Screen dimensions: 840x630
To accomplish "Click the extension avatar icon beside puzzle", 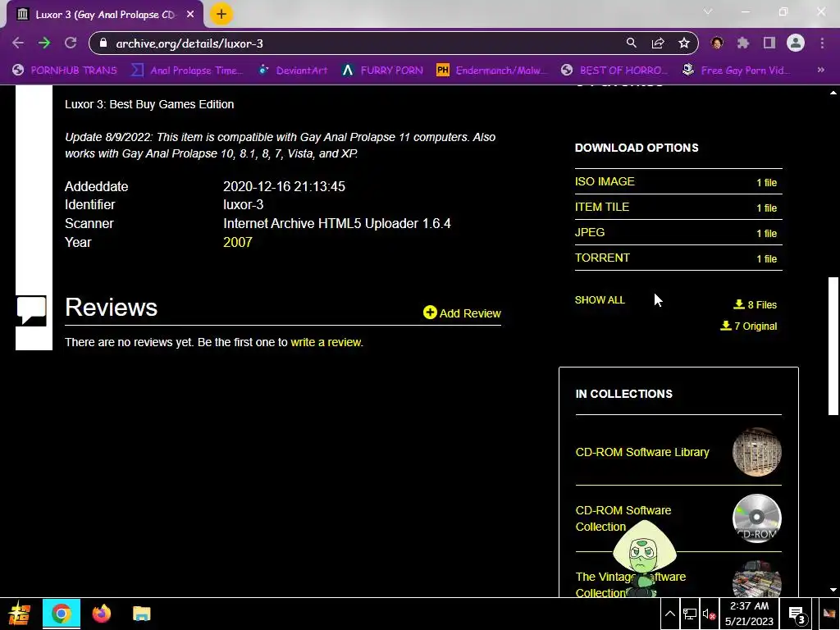I will point(717,43).
